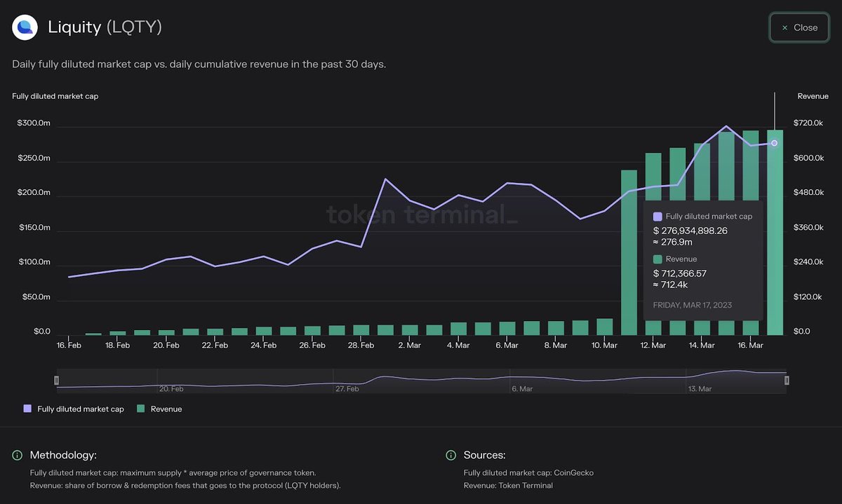The image size is (842, 504).
Task: Click the 24. Feb x-axis label
Action: [x=263, y=346]
